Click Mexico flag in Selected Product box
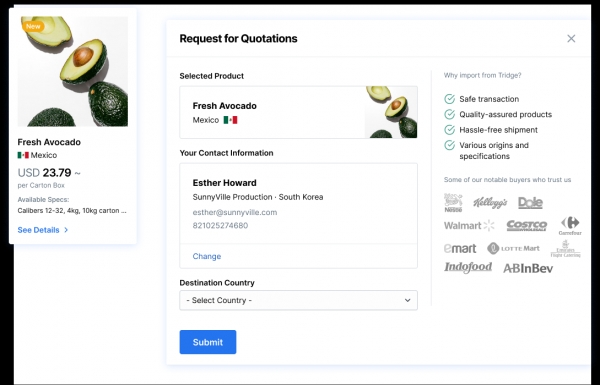The image size is (600, 385). point(230,120)
